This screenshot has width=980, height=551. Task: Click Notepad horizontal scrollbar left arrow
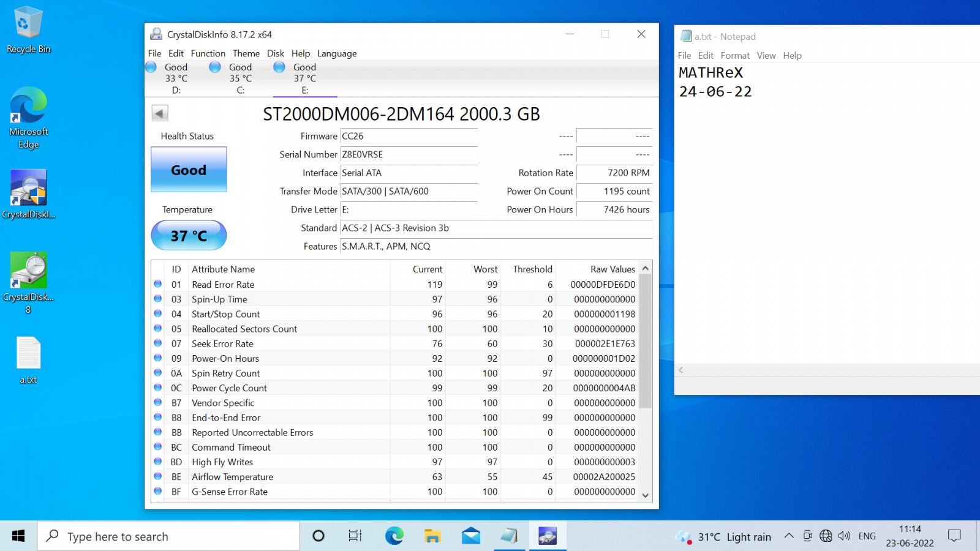click(680, 370)
